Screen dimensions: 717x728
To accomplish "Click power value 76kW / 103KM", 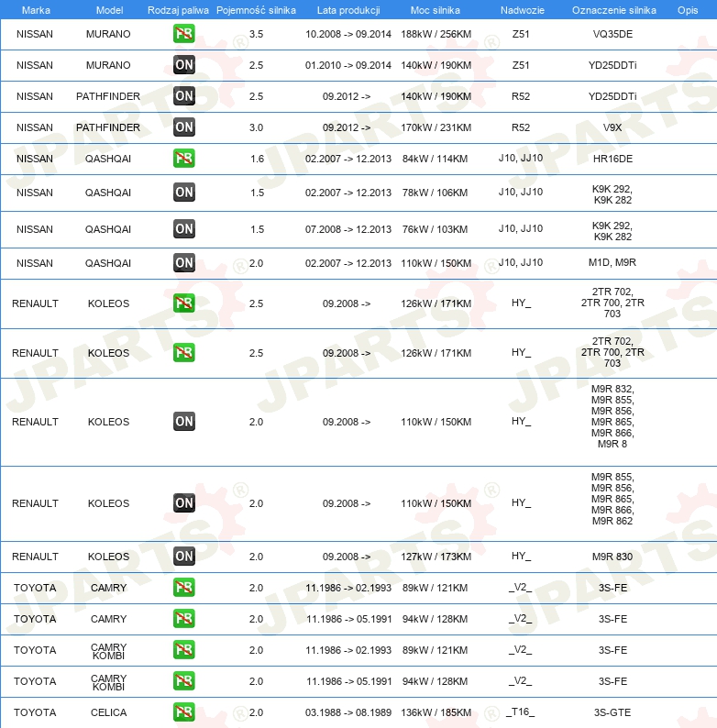I will (436, 229).
